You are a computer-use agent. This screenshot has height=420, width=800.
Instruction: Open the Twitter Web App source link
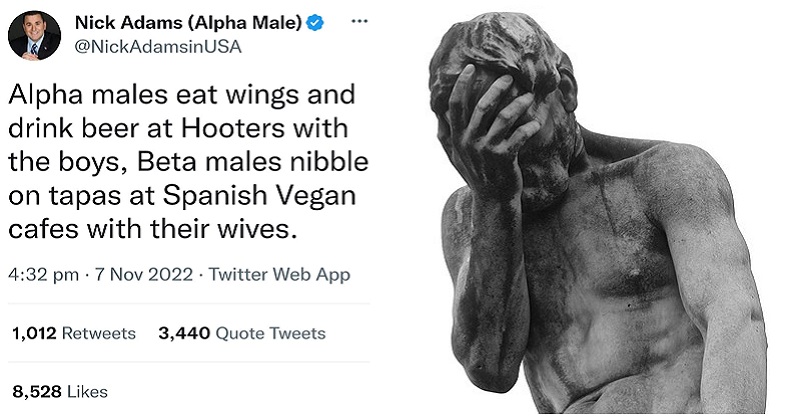(x=280, y=275)
